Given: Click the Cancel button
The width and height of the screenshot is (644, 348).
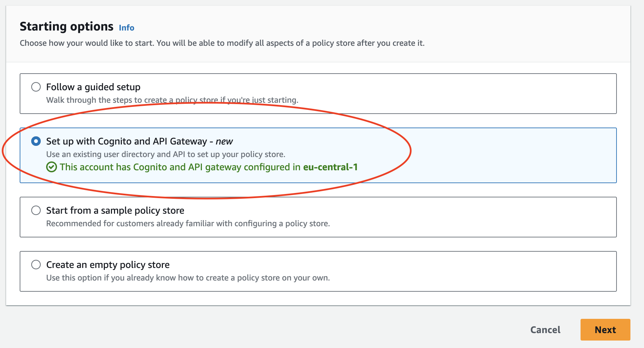Looking at the screenshot, I should (x=545, y=330).
